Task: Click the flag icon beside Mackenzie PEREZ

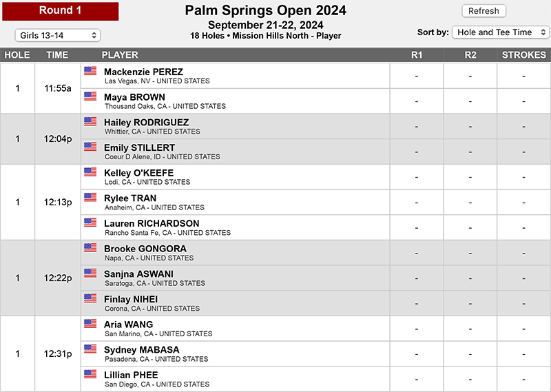Action: [x=90, y=71]
